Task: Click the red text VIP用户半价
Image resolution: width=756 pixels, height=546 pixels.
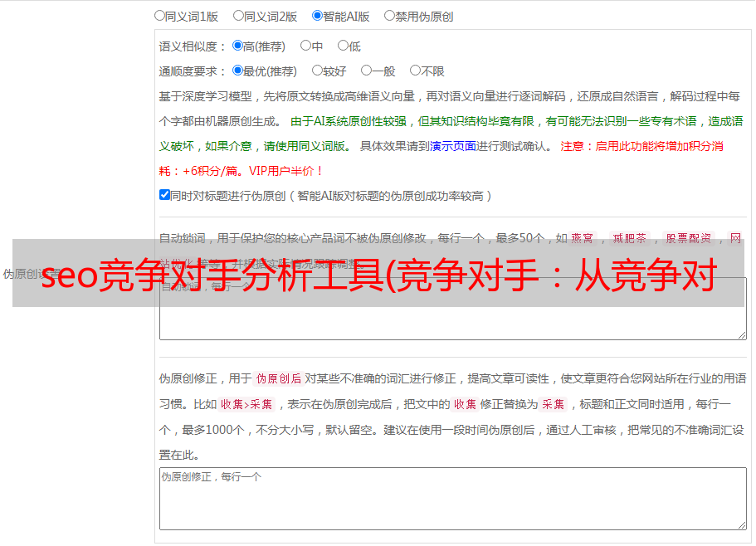Action: point(281,171)
